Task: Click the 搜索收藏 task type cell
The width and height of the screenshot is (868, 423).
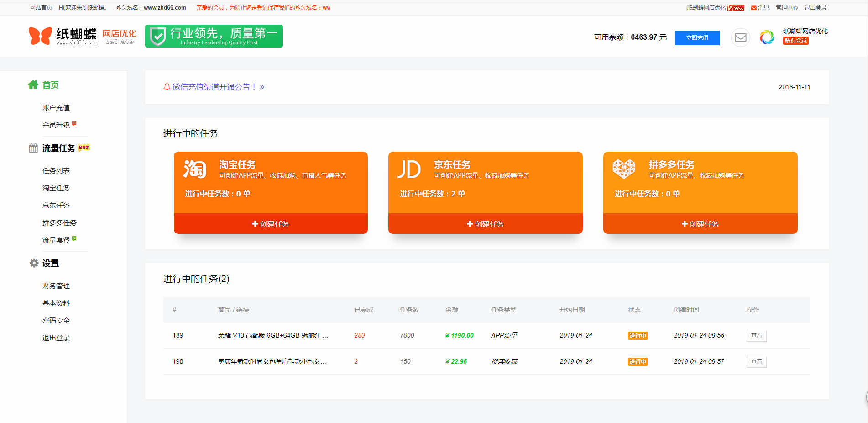Action: pos(504,361)
